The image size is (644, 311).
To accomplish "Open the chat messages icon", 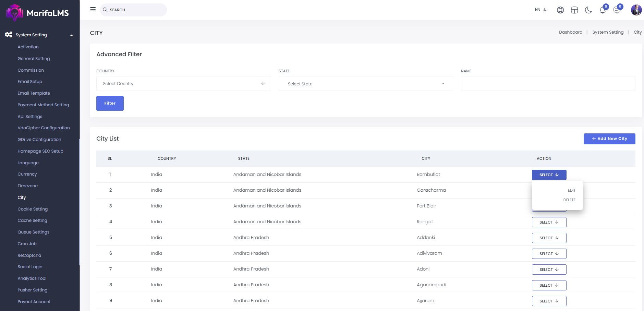I will pos(617,10).
